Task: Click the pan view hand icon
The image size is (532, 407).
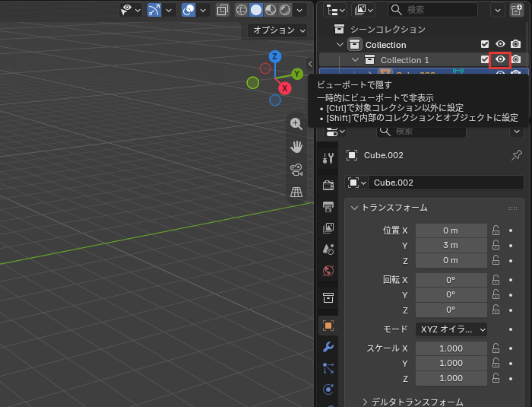Action: point(296,147)
